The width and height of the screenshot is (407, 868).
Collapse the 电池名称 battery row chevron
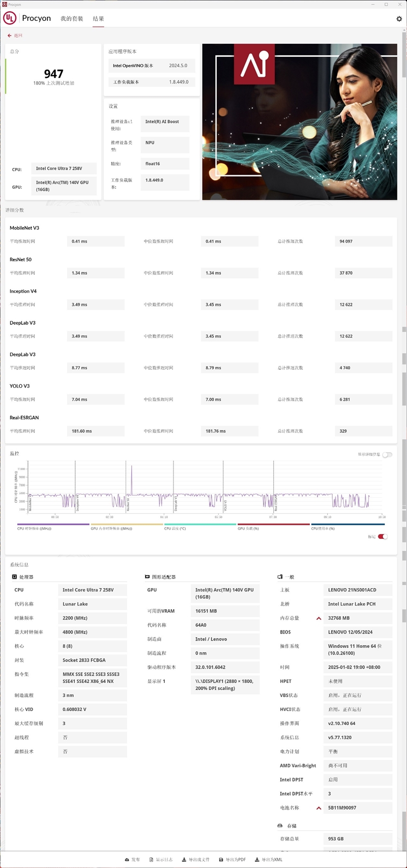pyautogui.click(x=319, y=808)
